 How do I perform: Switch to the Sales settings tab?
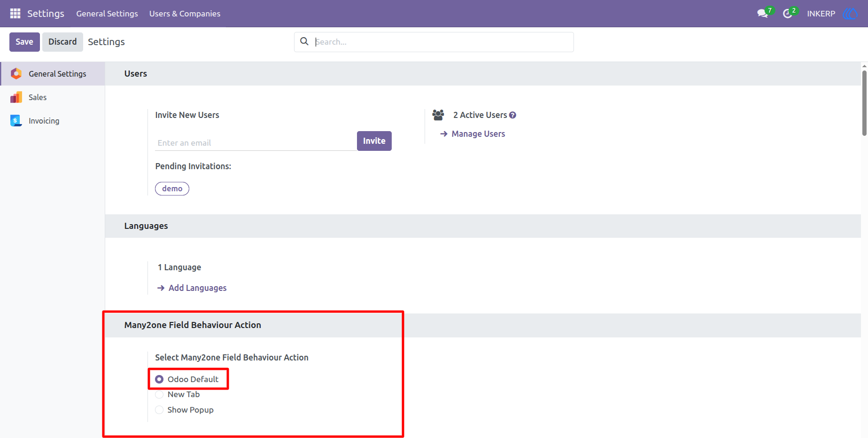tap(53, 97)
